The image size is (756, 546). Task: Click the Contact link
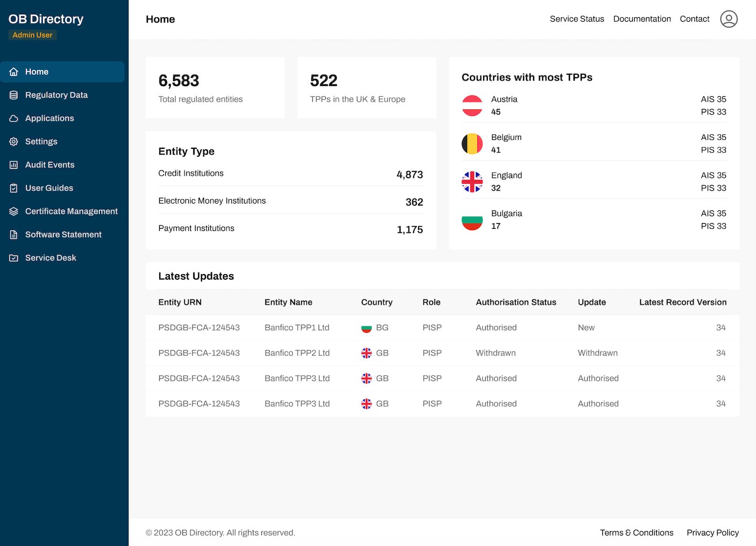[694, 19]
